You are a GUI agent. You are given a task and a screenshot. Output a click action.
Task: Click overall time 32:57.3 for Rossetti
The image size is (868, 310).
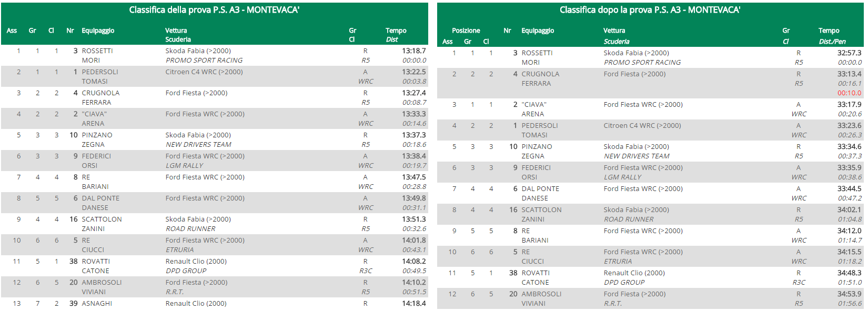pos(849,53)
